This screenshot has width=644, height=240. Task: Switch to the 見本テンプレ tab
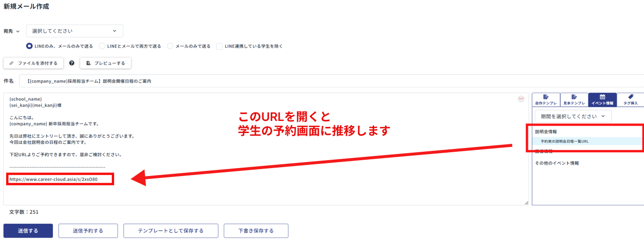point(574,99)
